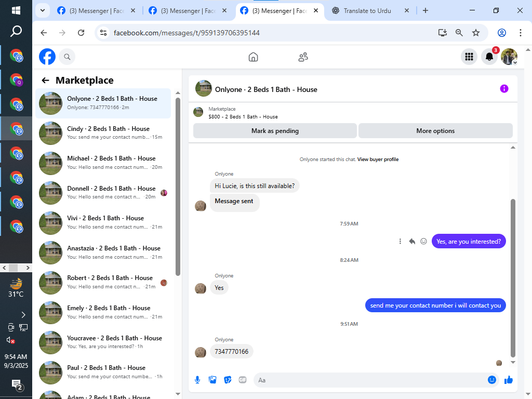The width and height of the screenshot is (532, 399).
Task: Click the muted volume tray icon
Action: [x=10, y=340]
